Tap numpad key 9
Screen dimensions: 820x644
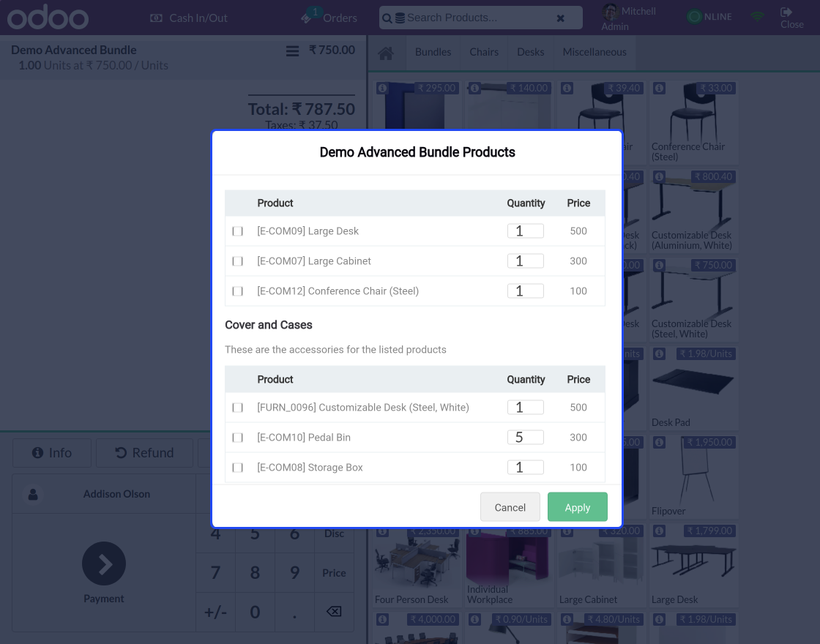click(x=294, y=572)
